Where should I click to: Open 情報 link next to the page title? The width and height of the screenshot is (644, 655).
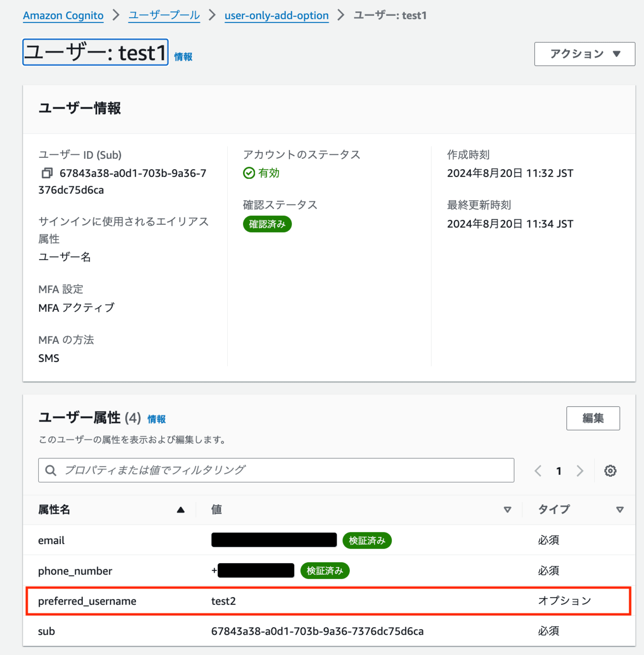coord(183,57)
